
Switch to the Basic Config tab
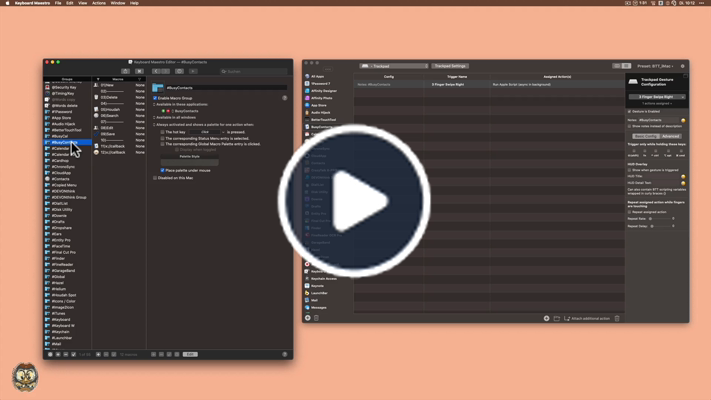[646, 136]
